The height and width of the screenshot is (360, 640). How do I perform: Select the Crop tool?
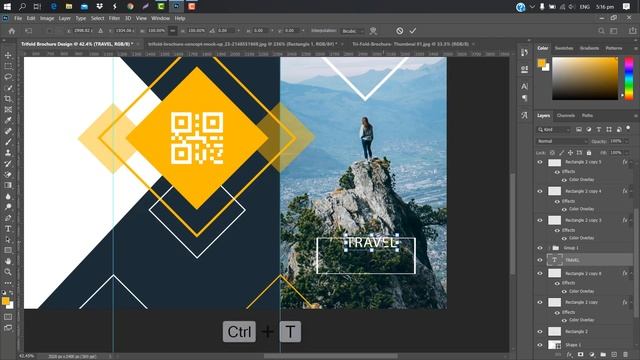8,99
